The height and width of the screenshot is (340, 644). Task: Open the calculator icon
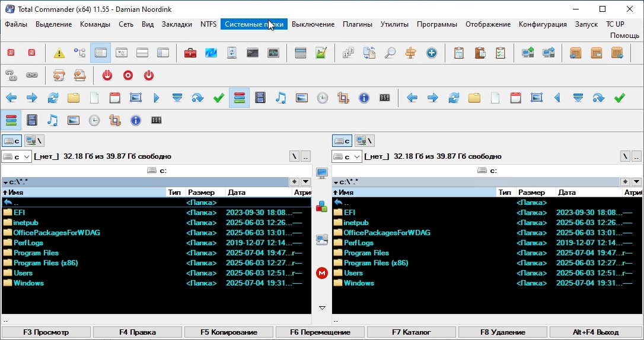[301, 53]
